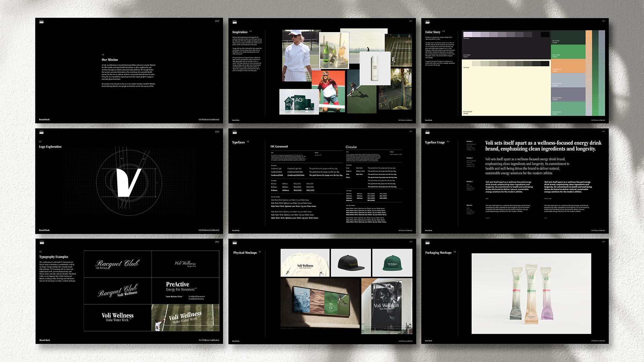Image resolution: width=644 pixels, height=362 pixels.
Task: Click the tennis court Voli Wellness photo cell
Action: click(185, 318)
